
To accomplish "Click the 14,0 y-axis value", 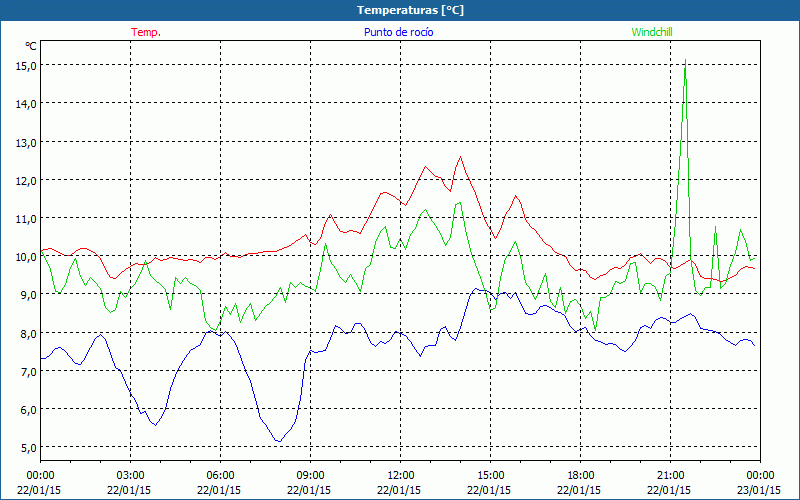I will [x=26, y=104].
